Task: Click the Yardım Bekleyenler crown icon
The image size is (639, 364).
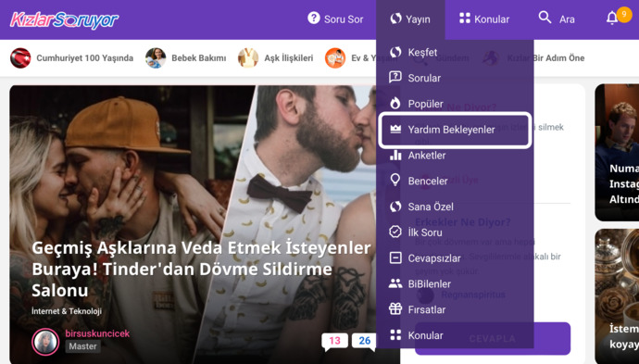Action: click(x=395, y=130)
